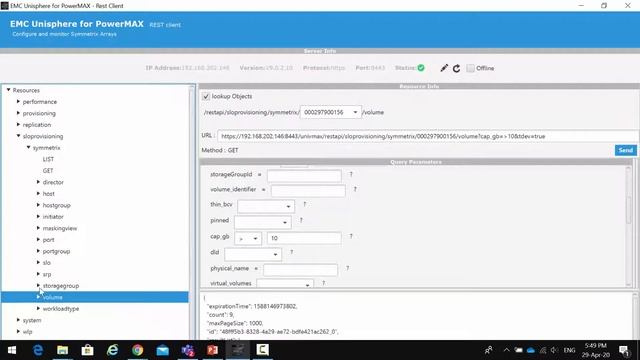640x360 pixels.
Task: Open the dld dropdown
Action: [253, 254]
